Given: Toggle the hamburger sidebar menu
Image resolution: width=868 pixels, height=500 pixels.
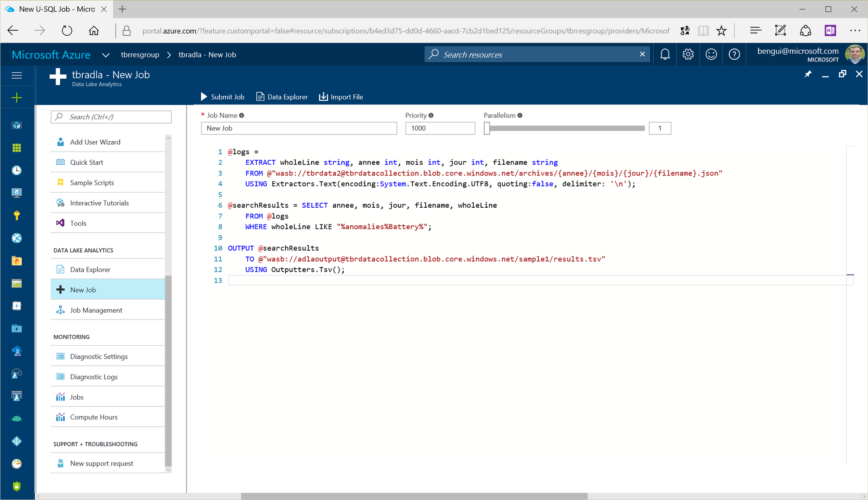Looking at the screenshot, I should click(x=17, y=75).
